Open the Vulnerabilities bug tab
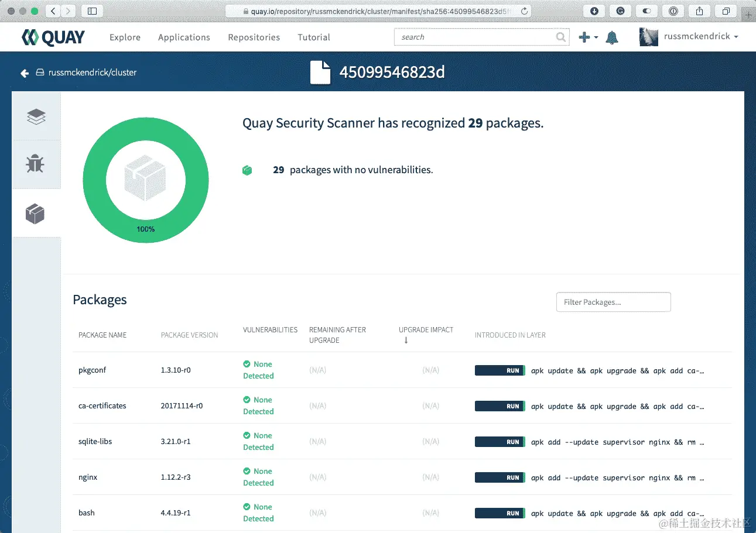The width and height of the screenshot is (756, 533). coord(36,164)
